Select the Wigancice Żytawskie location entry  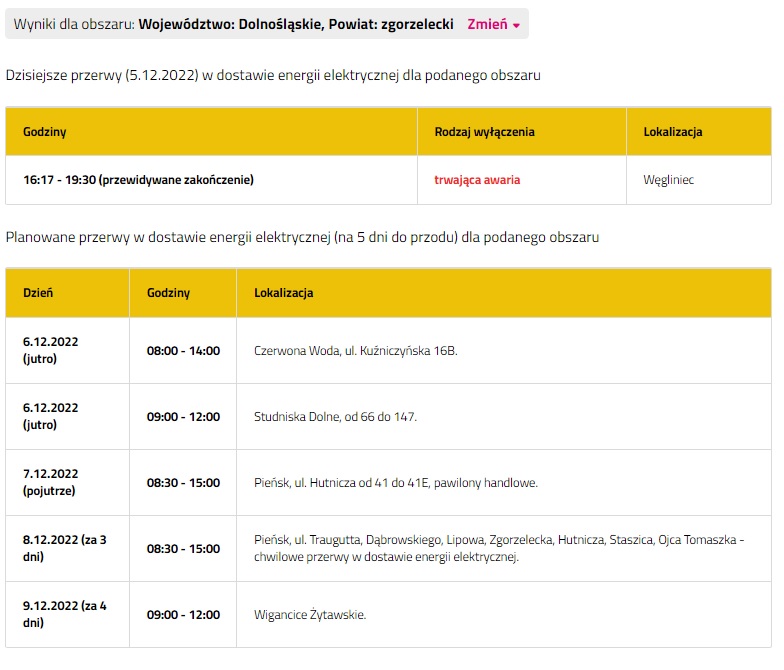(310, 615)
